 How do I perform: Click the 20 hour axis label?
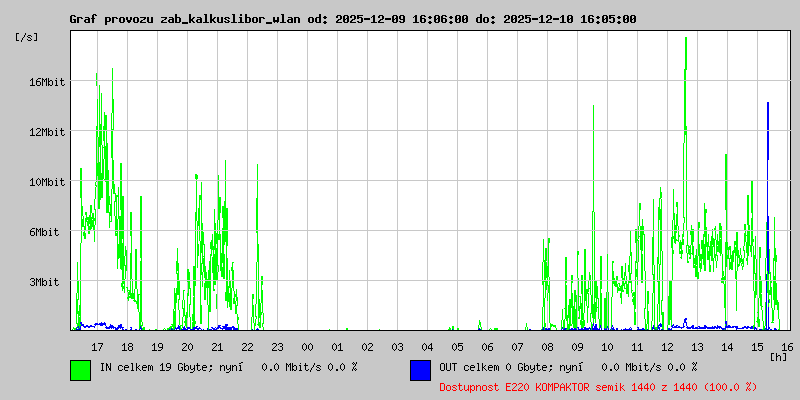[187, 347]
